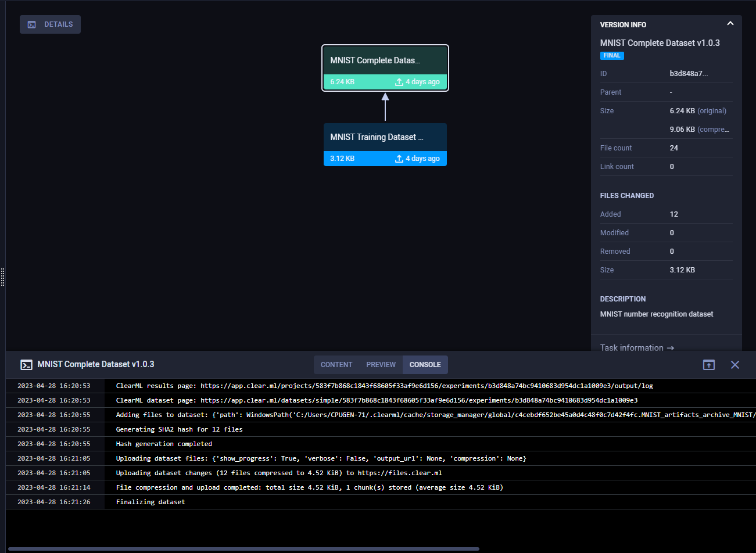Screen dimensions: 756x553
Task: Close the bottom console panel
Action: tap(735, 365)
